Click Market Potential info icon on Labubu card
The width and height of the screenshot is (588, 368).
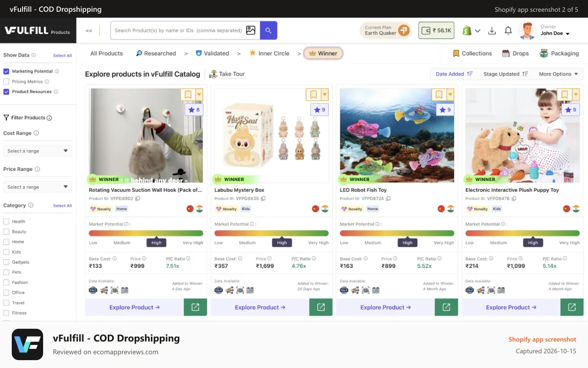coord(252,224)
